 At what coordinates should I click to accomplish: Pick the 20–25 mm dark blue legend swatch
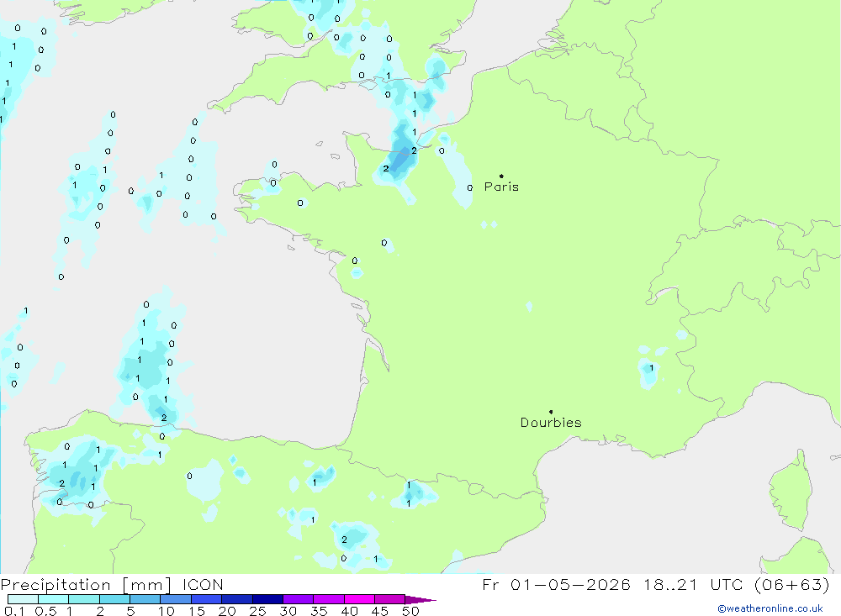click(x=237, y=599)
